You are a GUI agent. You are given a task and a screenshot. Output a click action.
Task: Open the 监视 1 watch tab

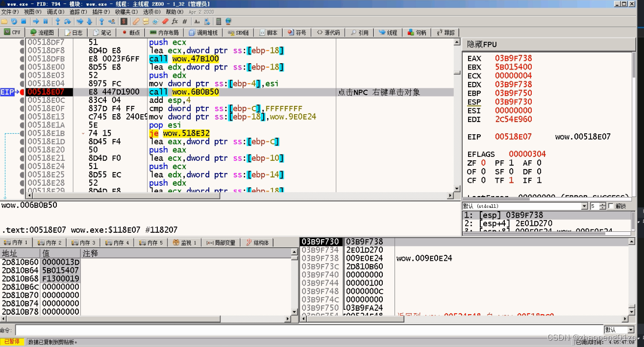pyautogui.click(x=185, y=243)
